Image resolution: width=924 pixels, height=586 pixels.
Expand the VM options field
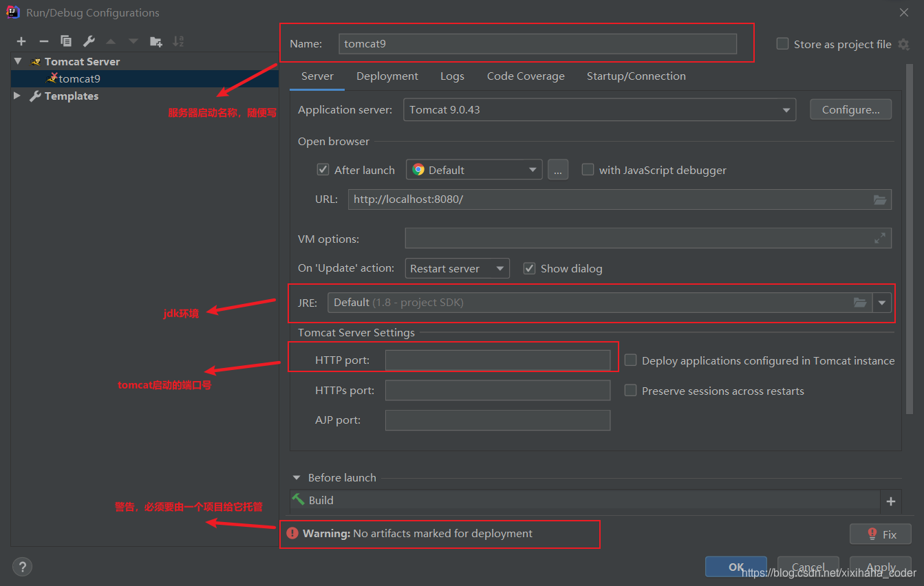[880, 238]
